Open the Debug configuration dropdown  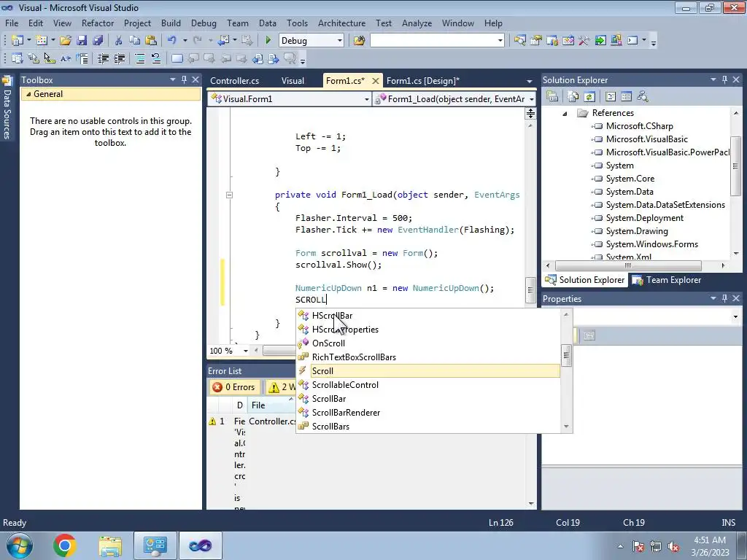click(340, 41)
